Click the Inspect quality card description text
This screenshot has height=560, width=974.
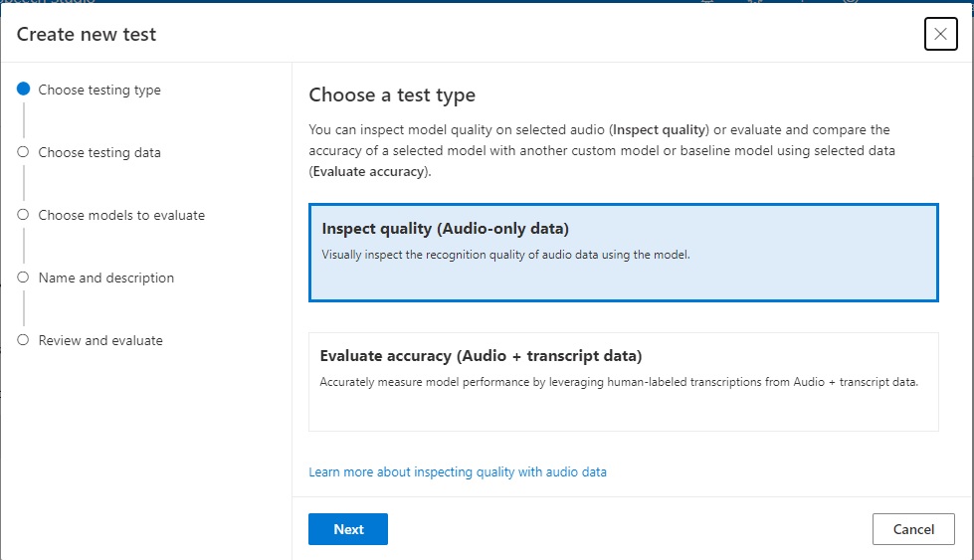point(505,255)
